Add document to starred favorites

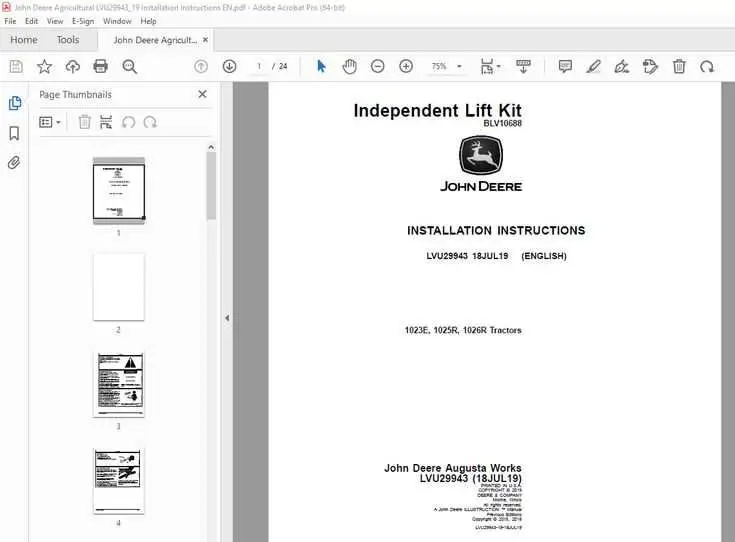coord(45,67)
